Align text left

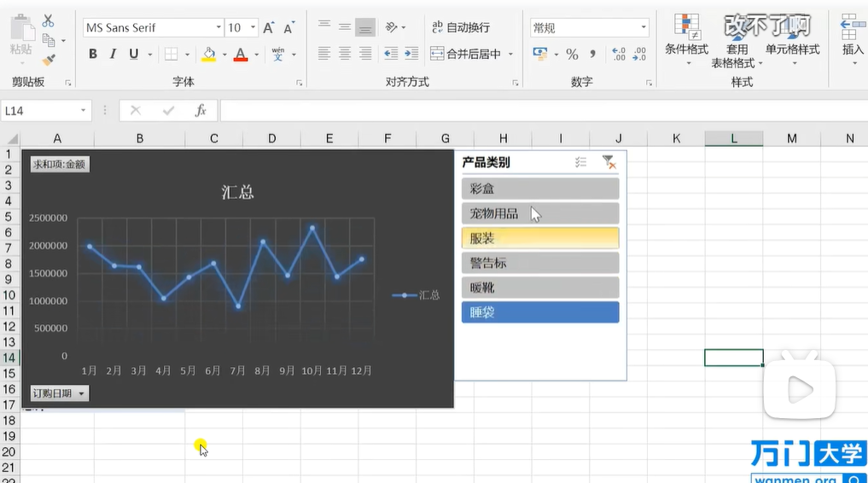(324, 53)
